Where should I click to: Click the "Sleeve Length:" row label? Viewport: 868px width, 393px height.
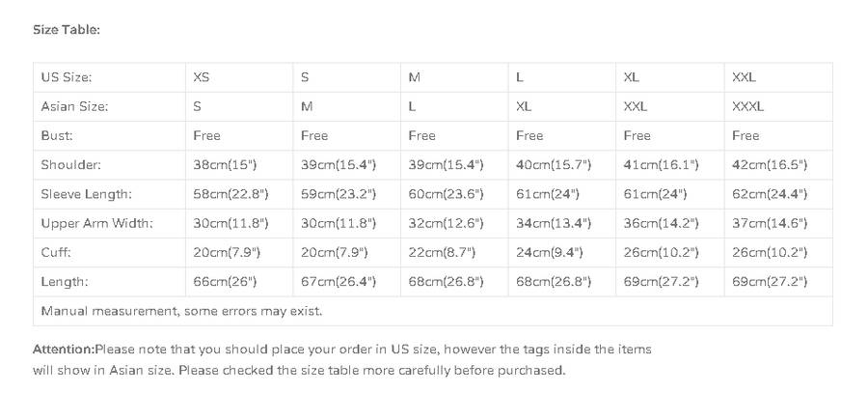(x=85, y=194)
